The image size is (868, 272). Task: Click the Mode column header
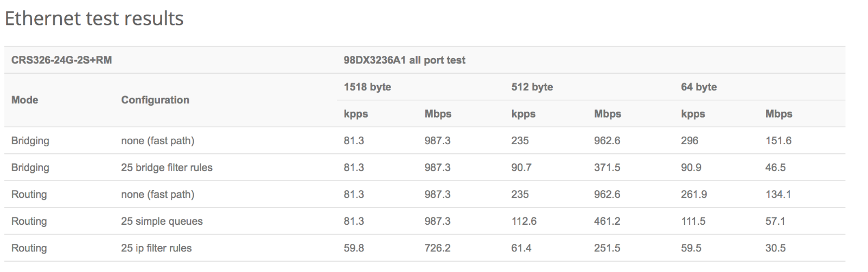pyautogui.click(x=25, y=100)
